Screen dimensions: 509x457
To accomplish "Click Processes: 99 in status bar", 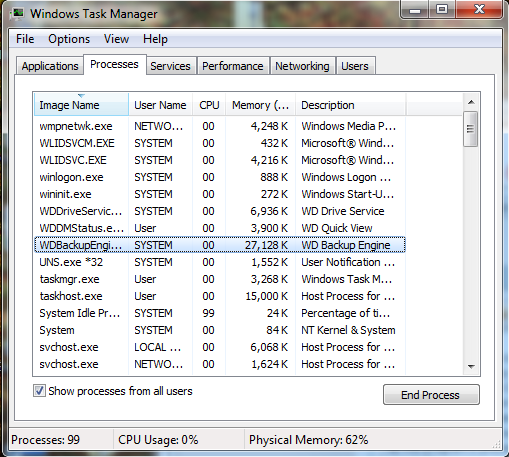I will click(x=45, y=440).
